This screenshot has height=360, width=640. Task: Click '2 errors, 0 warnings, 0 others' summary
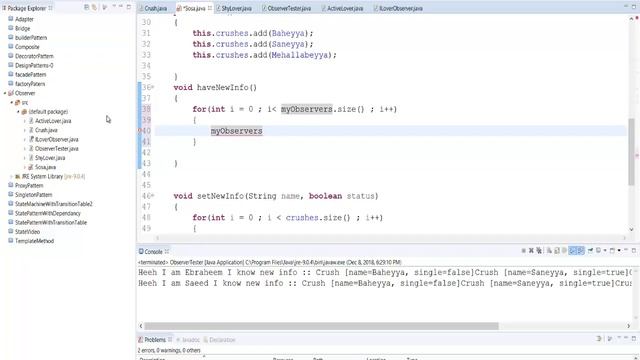pyautogui.click(x=169, y=350)
